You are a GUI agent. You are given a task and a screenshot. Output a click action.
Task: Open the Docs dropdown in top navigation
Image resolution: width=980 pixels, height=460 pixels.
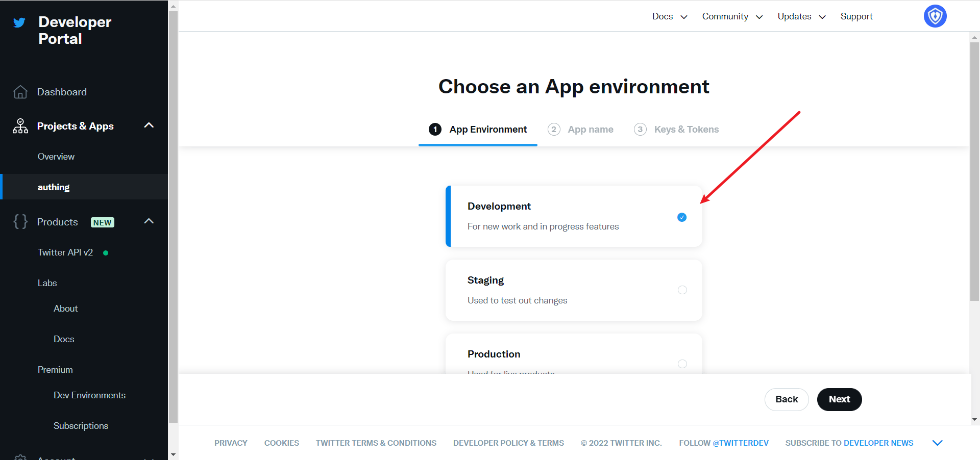tap(669, 16)
